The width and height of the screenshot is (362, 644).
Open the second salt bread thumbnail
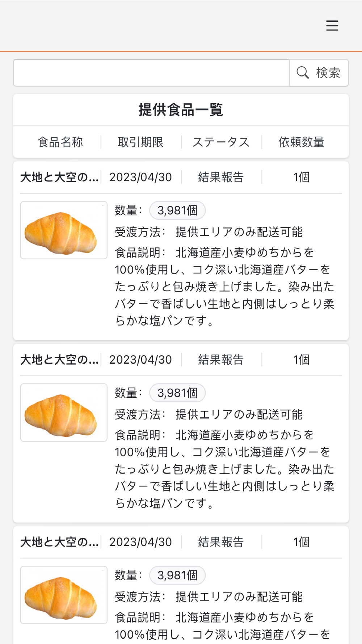(x=64, y=413)
